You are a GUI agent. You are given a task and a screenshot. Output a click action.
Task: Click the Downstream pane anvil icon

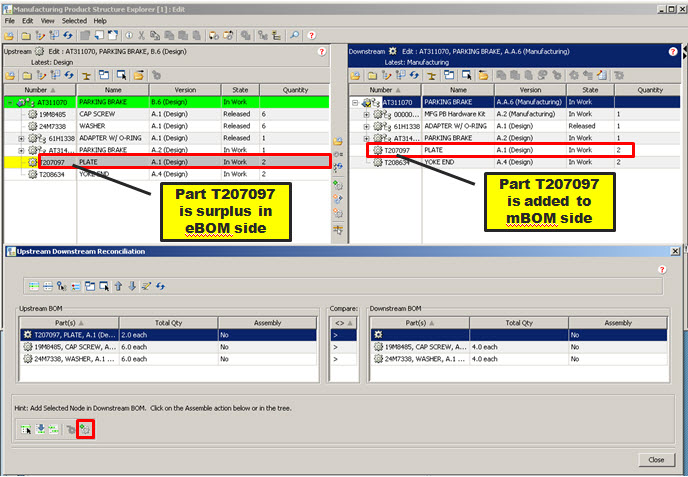(x=431, y=76)
